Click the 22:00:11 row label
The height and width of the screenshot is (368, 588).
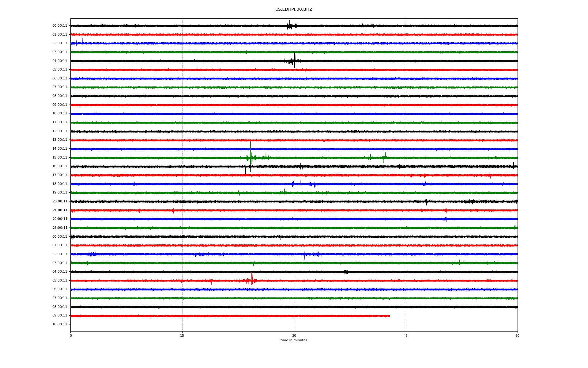(60, 219)
